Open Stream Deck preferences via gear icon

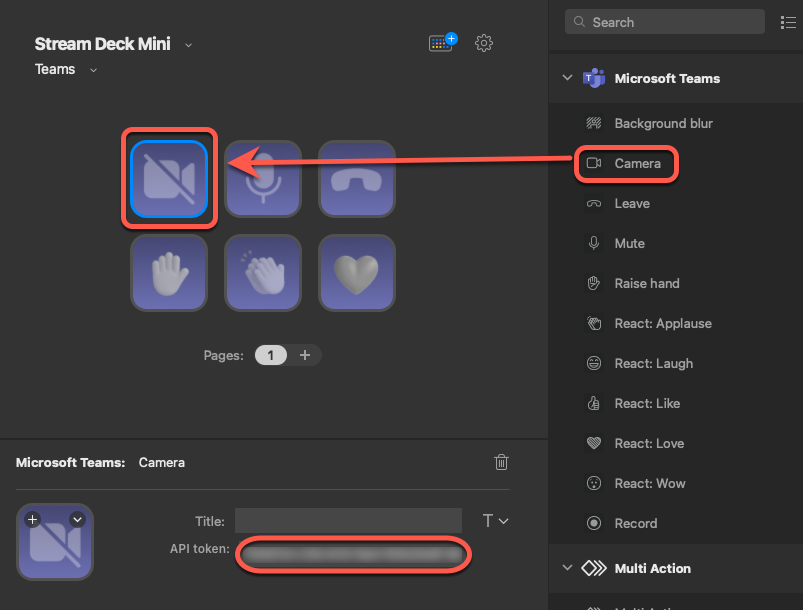(x=484, y=43)
